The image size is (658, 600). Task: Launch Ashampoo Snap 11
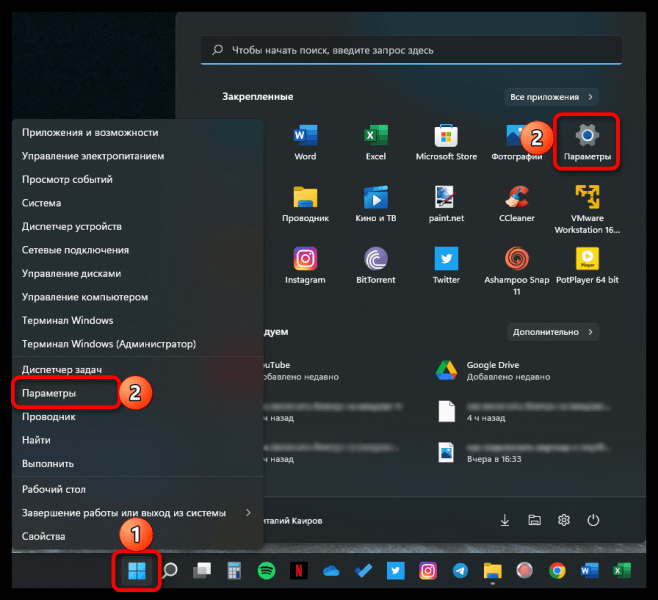[x=517, y=271]
